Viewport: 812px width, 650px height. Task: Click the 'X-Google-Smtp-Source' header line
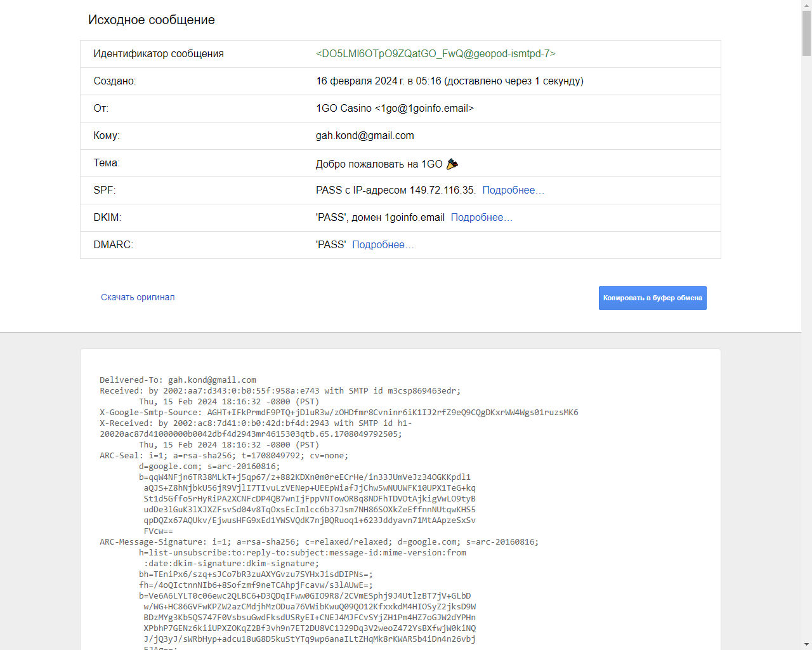point(339,413)
